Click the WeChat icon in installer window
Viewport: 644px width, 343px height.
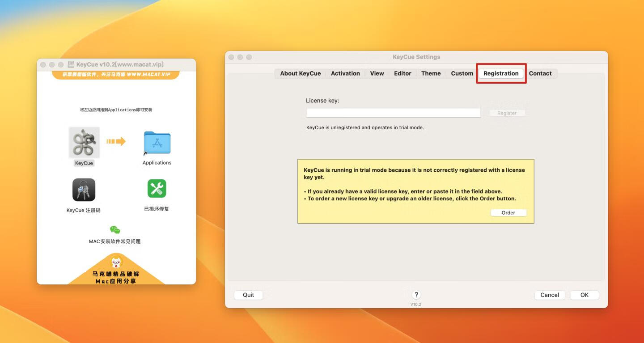(115, 230)
